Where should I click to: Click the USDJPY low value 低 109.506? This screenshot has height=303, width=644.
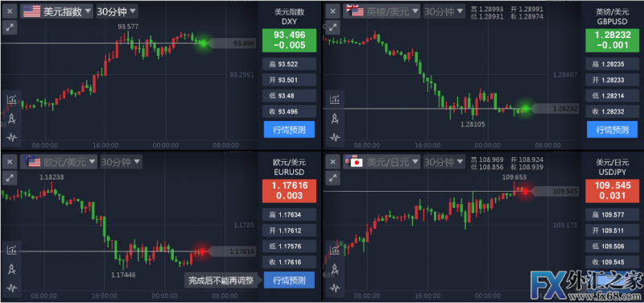(612, 246)
